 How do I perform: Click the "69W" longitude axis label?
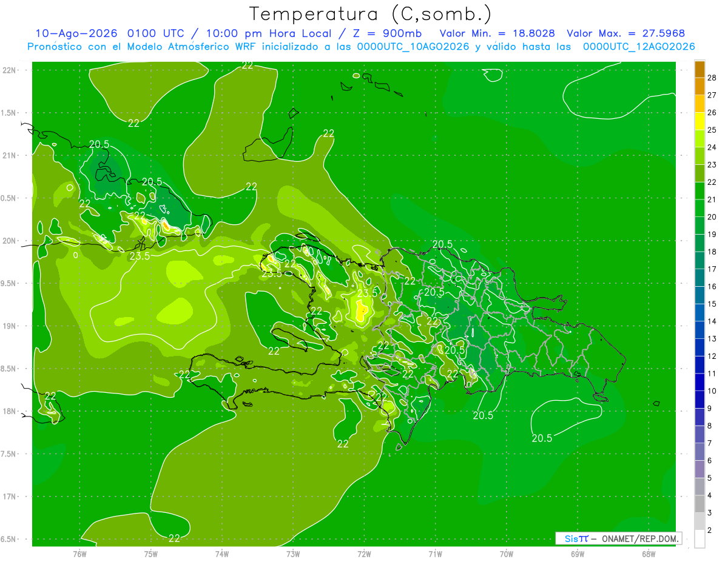(x=577, y=554)
